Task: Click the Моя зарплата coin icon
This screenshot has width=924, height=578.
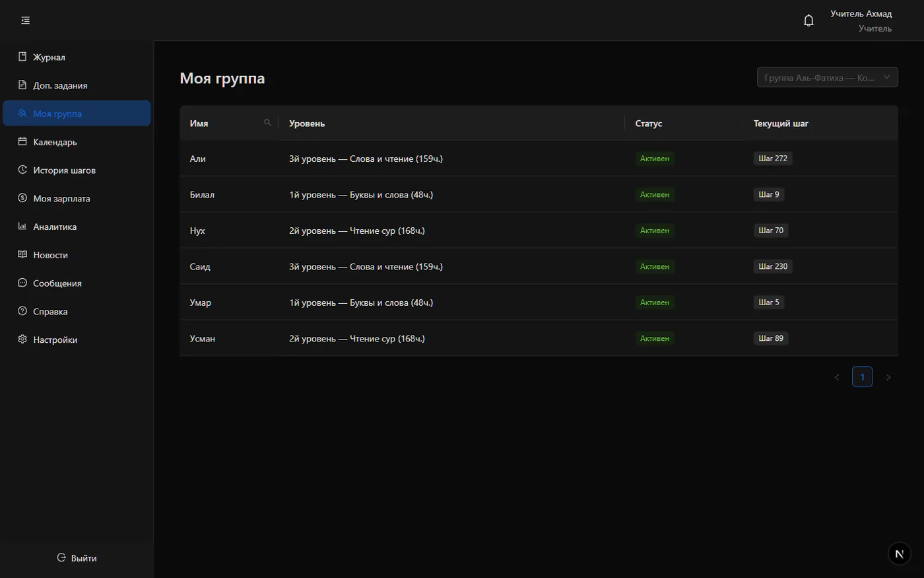Action: (22, 198)
